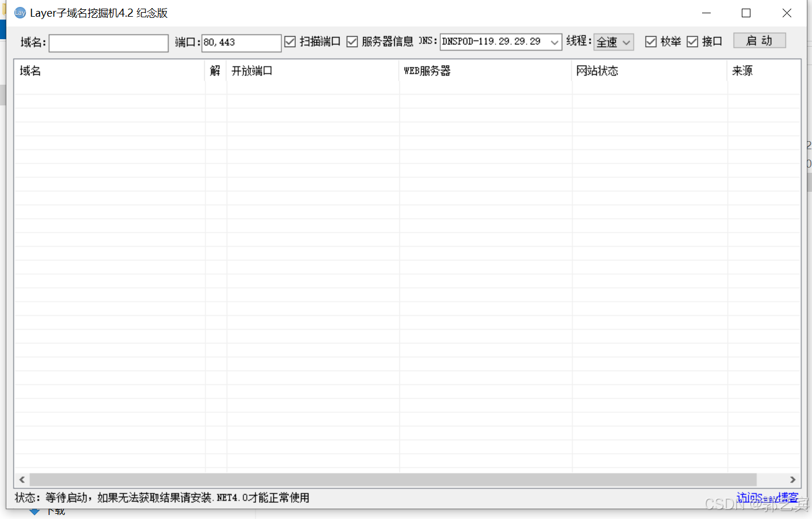The image size is (812, 519).
Task: Sort by the 开放端口 column header
Action: tap(313, 71)
